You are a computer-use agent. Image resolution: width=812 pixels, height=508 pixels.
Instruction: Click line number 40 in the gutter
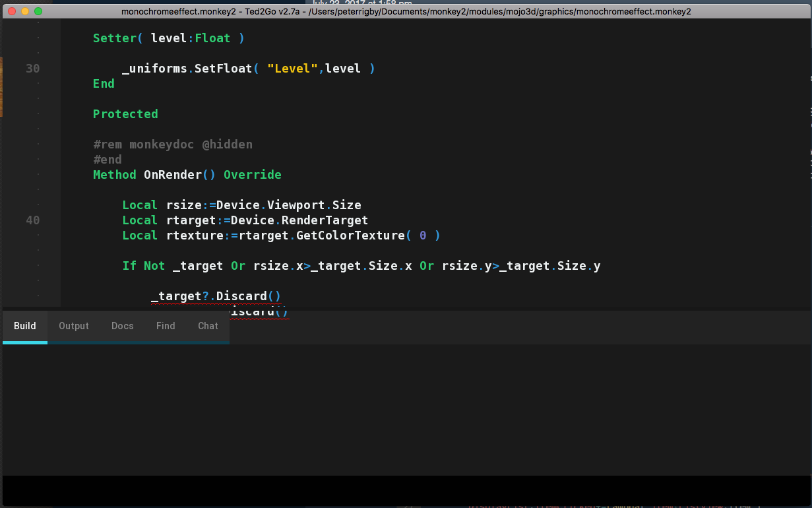point(32,220)
